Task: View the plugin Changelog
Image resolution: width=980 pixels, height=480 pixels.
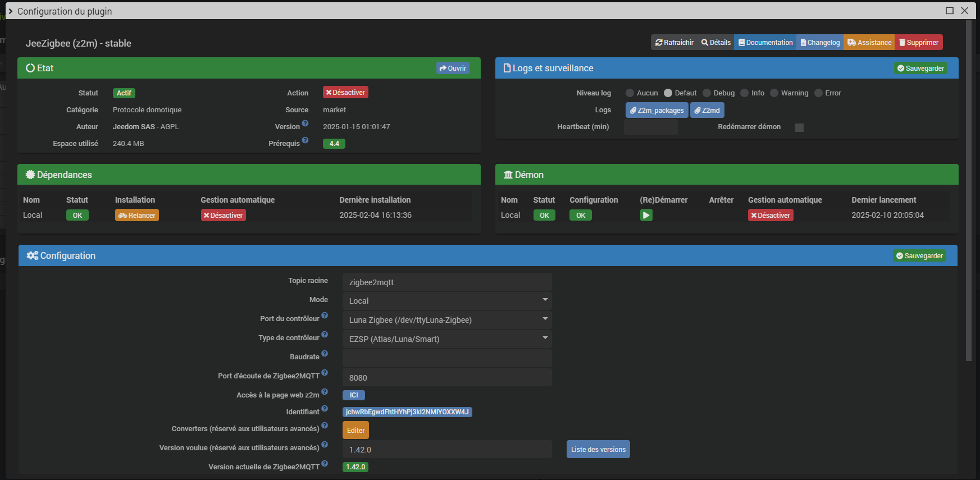Action: coord(820,43)
